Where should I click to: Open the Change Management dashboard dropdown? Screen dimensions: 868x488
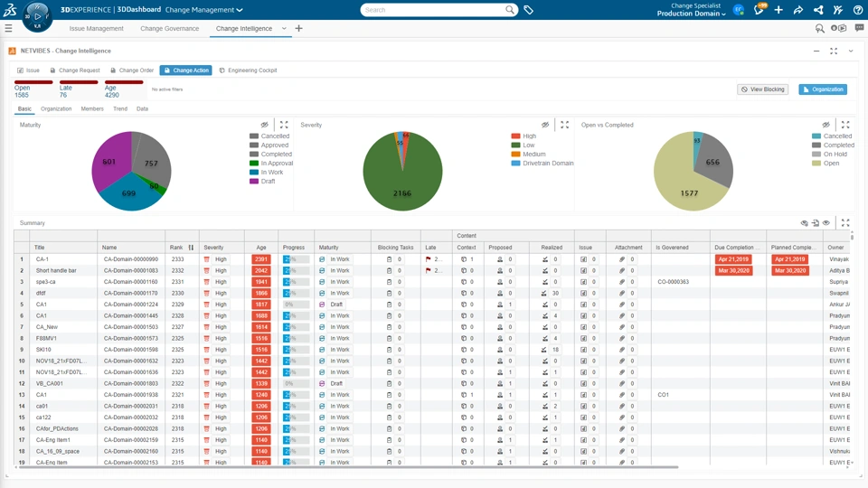pyautogui.click(x=203, y=10)
